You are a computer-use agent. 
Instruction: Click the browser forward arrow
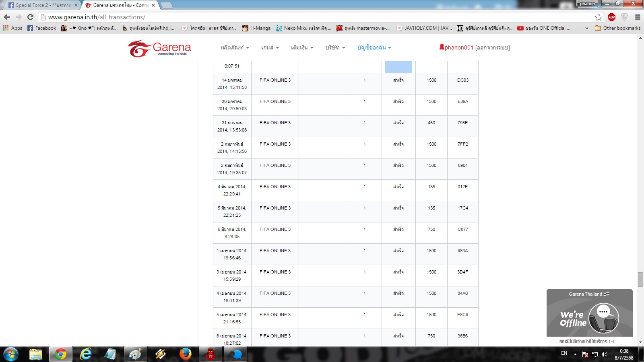click(19, 17)
